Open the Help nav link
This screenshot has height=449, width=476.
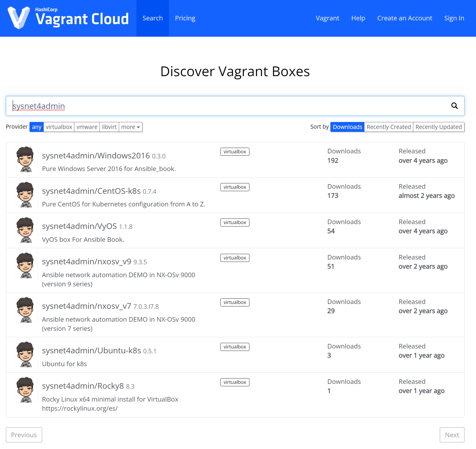coord(358,18)
